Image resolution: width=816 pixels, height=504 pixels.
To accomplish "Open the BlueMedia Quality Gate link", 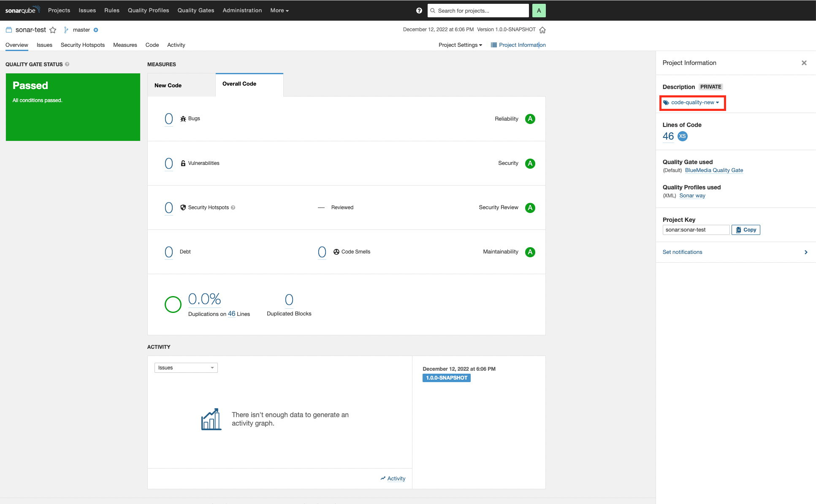I will point(714,170).
